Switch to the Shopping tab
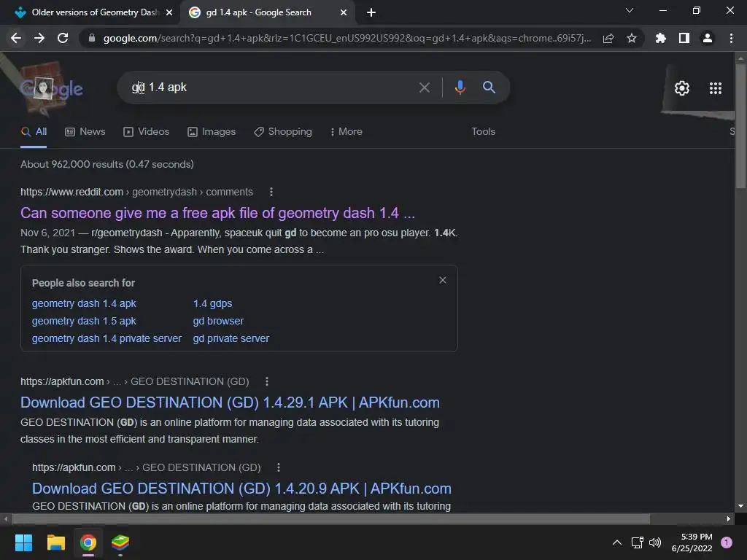The image size is (747, 560). [283, 131]
